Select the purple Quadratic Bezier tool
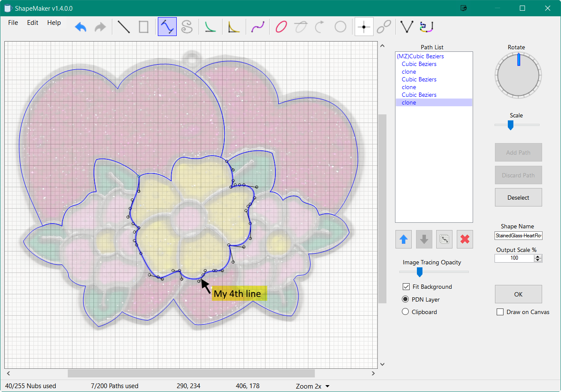Screen dimensions: 561x392 click(258, 27)
